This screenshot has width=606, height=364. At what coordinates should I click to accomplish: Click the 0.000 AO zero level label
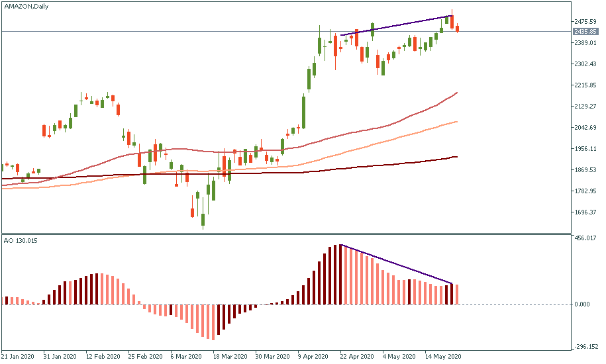(x=583, y=304)
